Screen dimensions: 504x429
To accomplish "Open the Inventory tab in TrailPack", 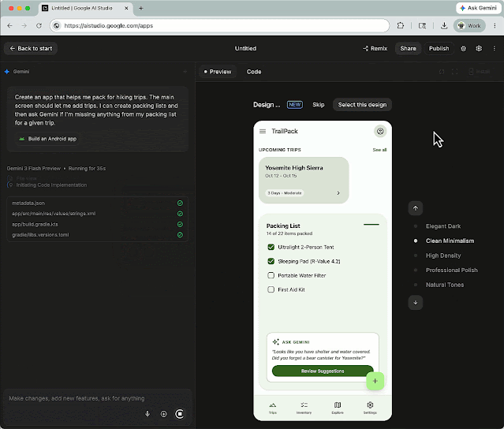I will (x=304, y=408).
